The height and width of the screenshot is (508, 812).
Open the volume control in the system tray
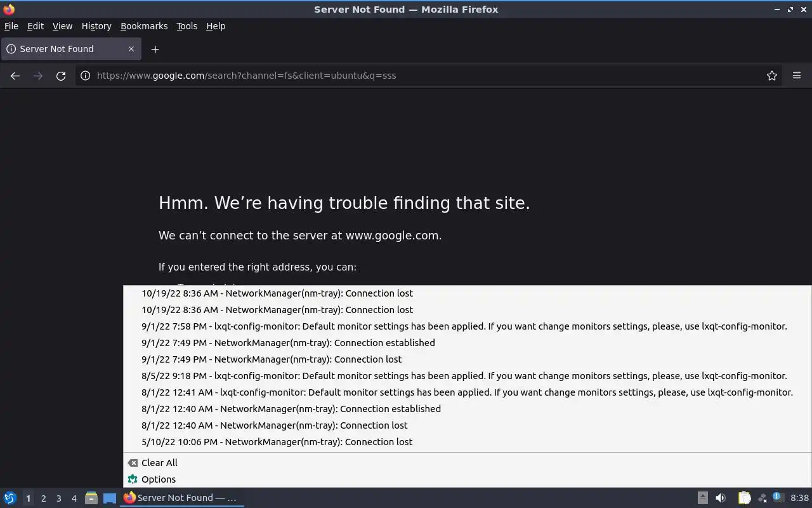pyautogui.click(x=721, y=498)
